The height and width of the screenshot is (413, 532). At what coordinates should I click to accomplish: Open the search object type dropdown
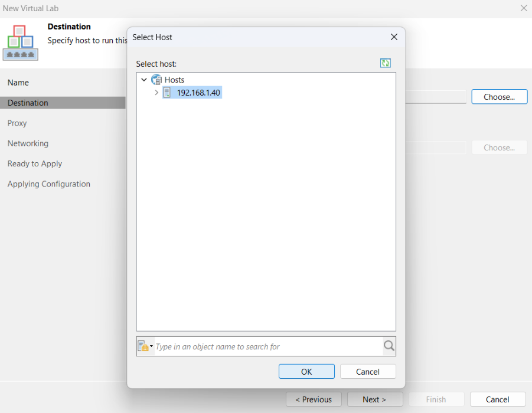[x=145, y=346]
